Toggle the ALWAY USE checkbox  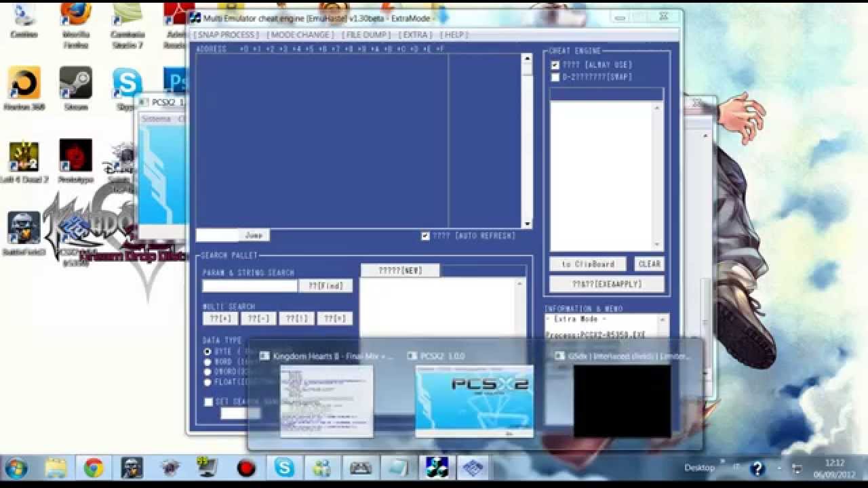pyautogui.click(x=555, y=65)
